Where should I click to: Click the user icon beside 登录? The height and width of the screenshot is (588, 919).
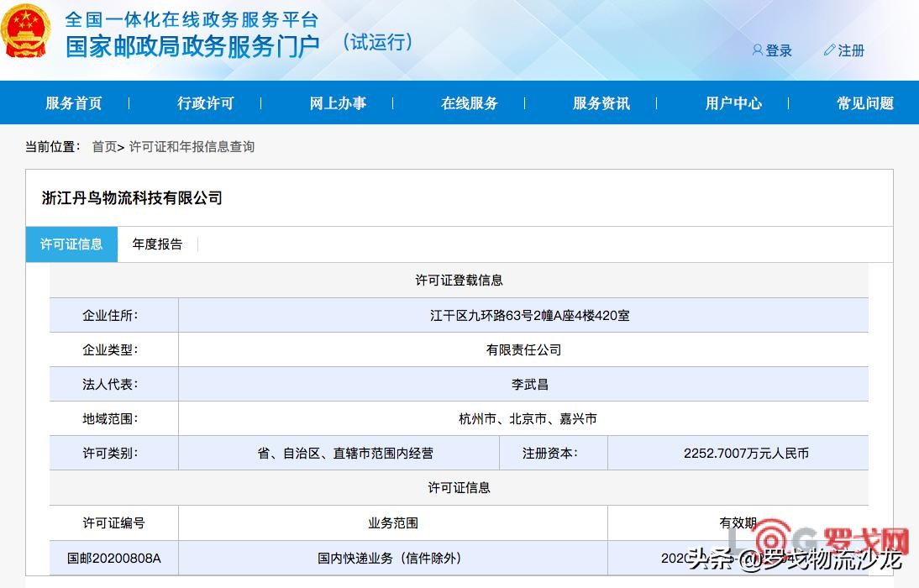(757, 50)
